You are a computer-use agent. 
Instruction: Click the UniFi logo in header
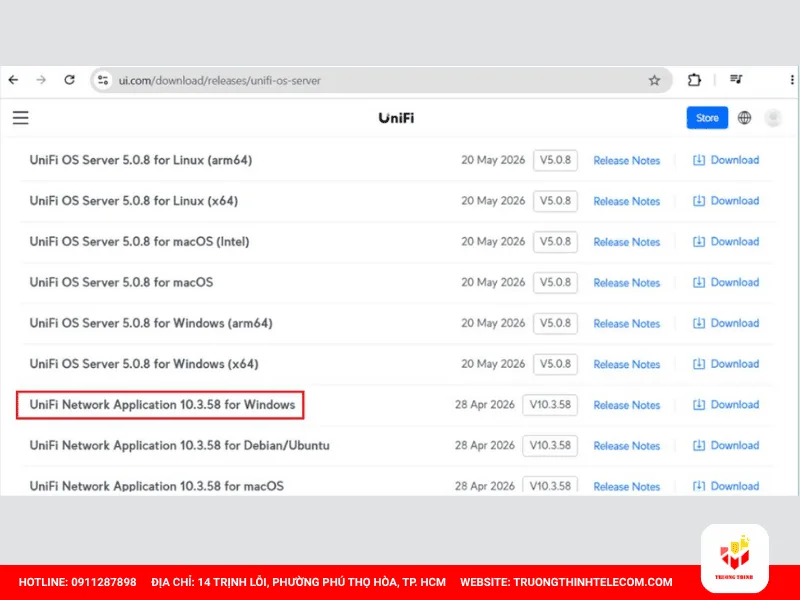[396, 118]
